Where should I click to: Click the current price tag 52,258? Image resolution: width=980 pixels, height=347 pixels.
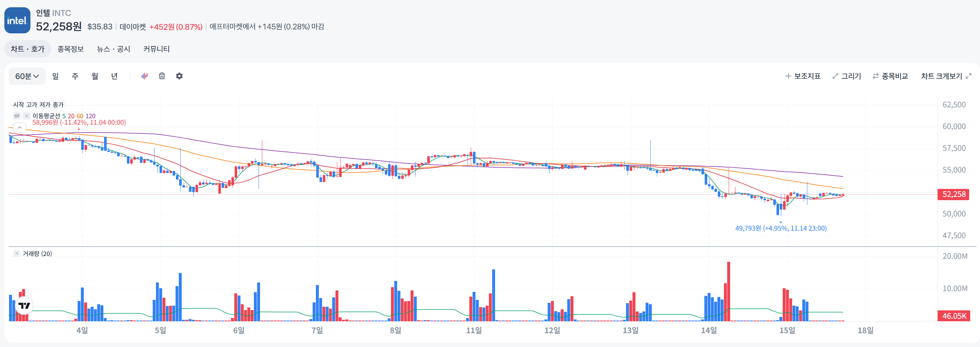(x=954, y=194)
